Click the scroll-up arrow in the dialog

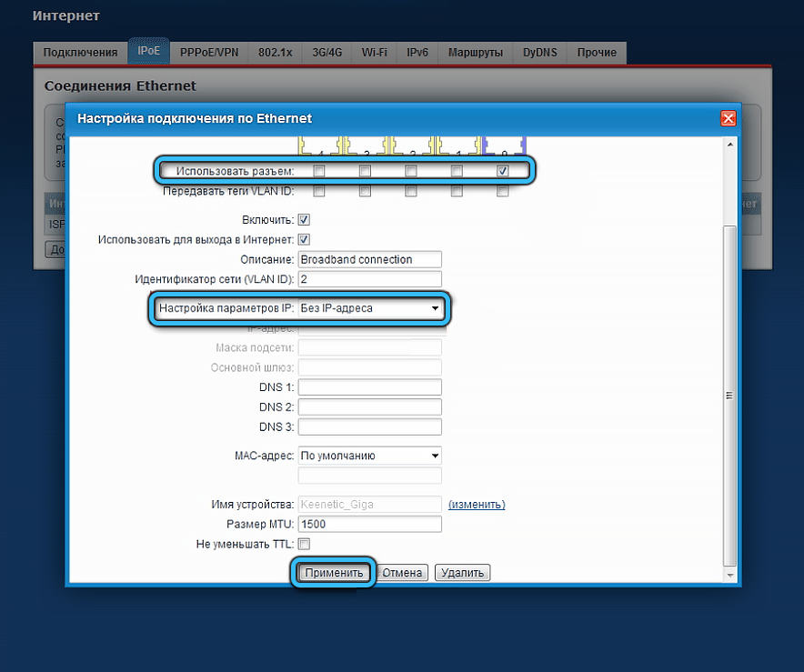(730, 145)
